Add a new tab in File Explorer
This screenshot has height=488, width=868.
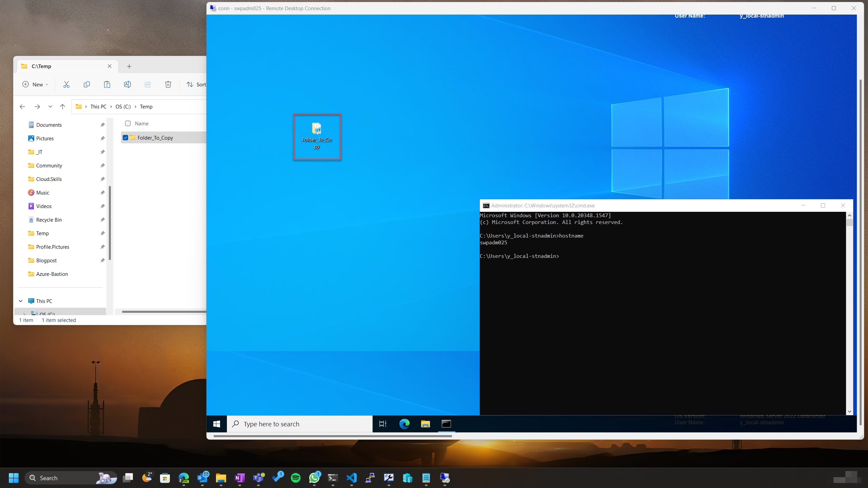click(129, 66)
